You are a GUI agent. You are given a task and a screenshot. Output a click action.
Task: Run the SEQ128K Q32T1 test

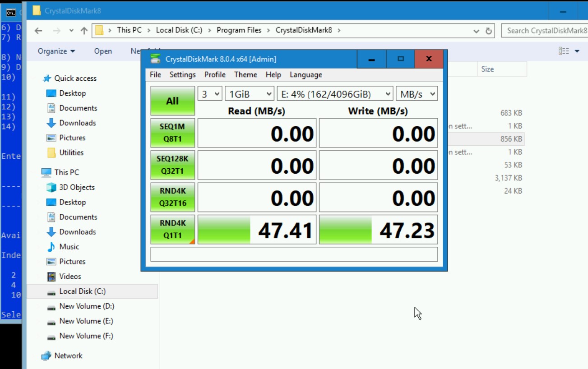pos(173,165)
